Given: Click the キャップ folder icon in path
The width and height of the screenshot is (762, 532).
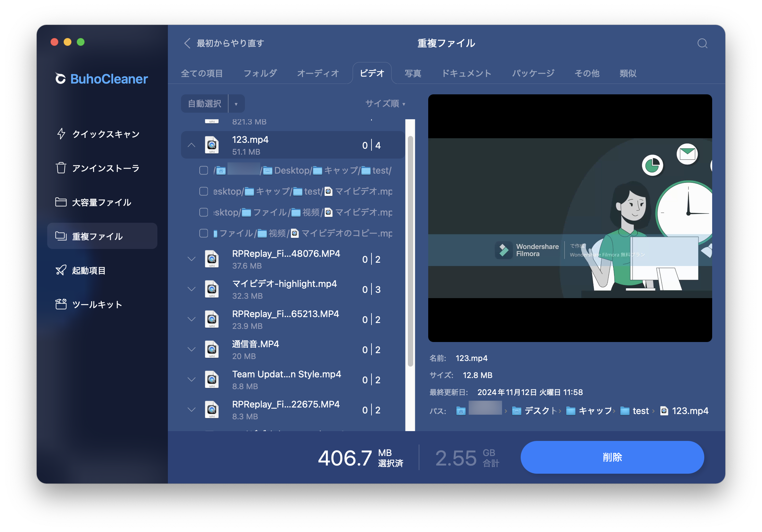Looking at the screenshot, I should coord(571,411).
